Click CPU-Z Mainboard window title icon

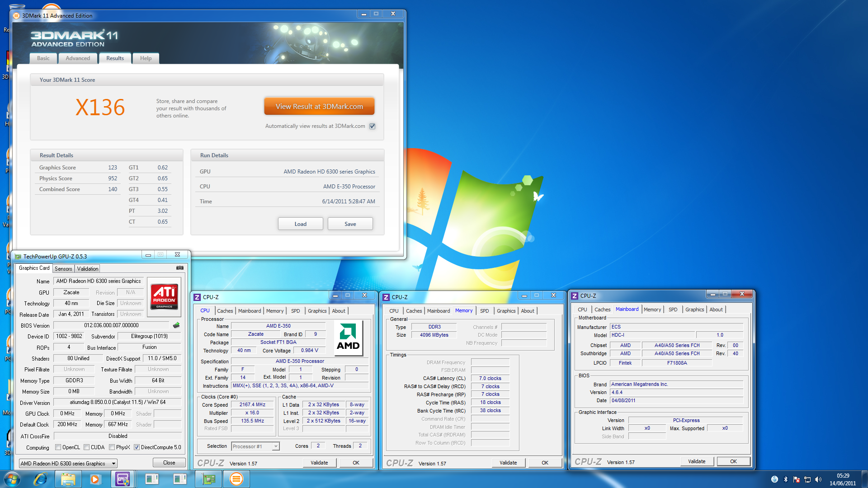[x=575, y=296]
